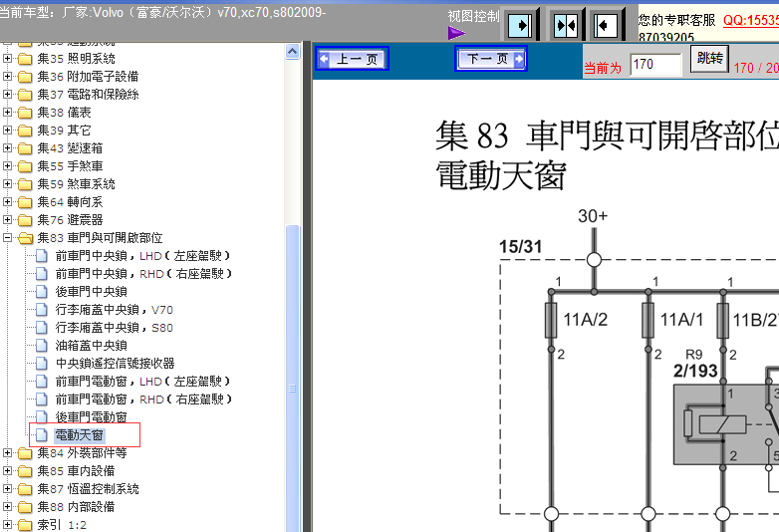
Task: Click folder icon of 集43 變速箱
Action: [x=25, y=148]
